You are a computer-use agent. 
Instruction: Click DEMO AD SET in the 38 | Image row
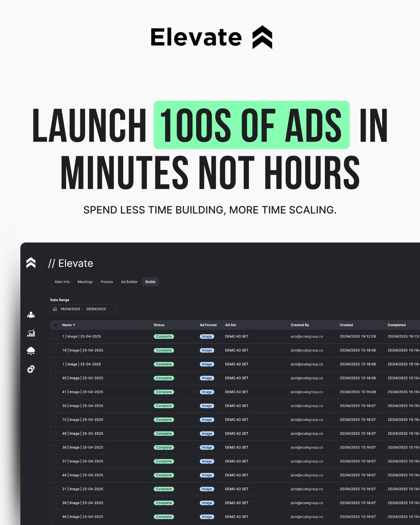click(x=236, y=448)
